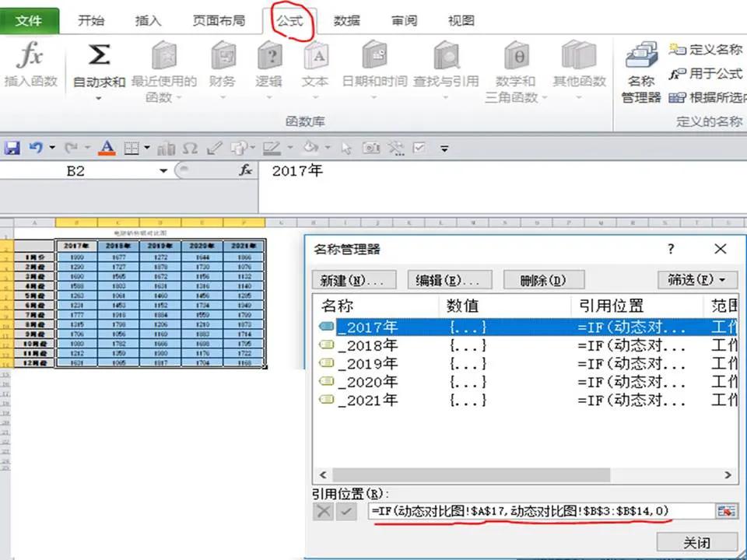Open the Logical (逻辑) functions icon

[270, 56]
